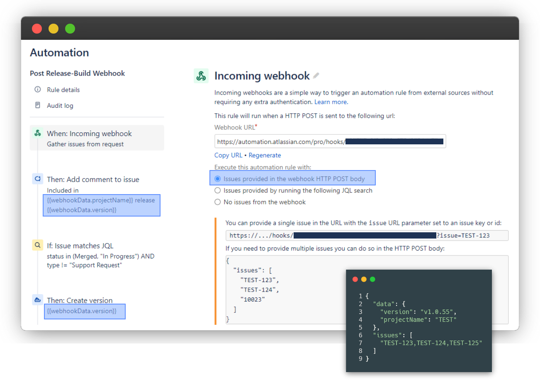Click the red close button of main window
540x392 pixels.
pos(37,29)
